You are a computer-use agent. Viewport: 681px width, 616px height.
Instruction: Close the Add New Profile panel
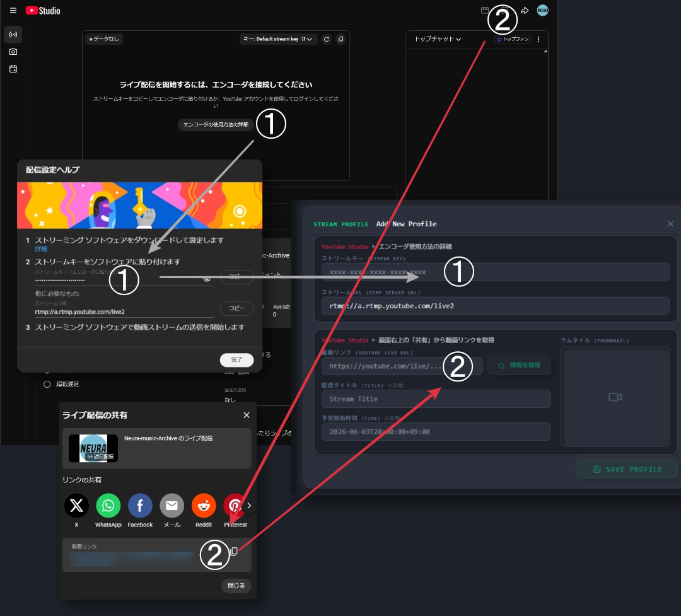pos(670,224)
